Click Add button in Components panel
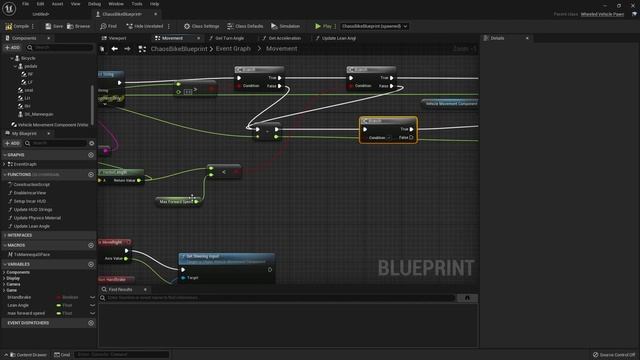Image resolution: width=640 pixels, height=360 pixels. (x=12, y=47)
